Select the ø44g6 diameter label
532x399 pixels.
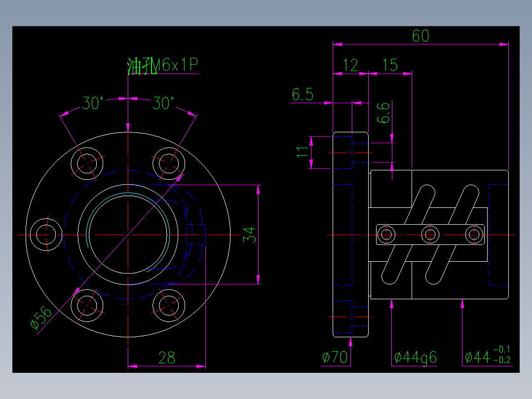416,358
